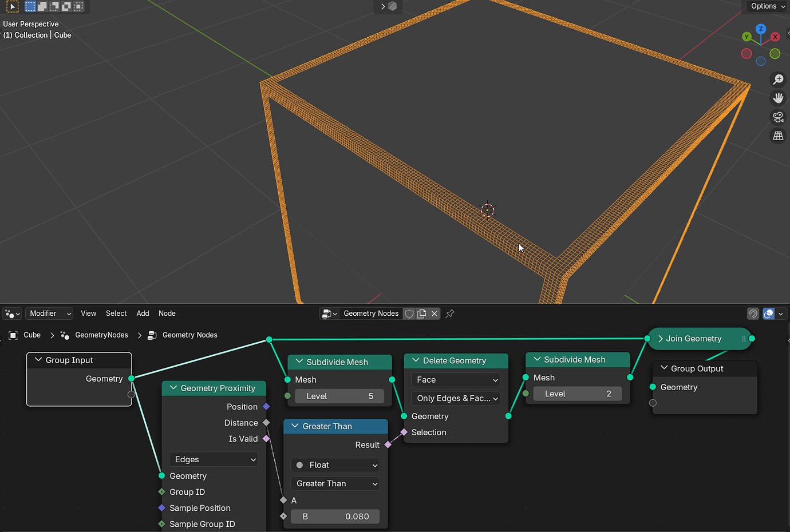Switch perspective/orthographic with the grid icon
This screenshot has width=790, height=532.
pyautogui.click(x=778, y=136)
